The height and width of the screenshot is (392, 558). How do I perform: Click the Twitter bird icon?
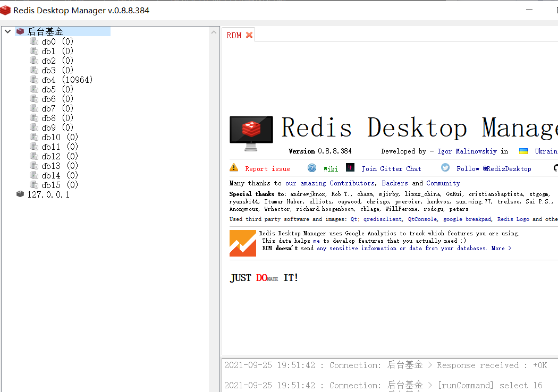[445, 167]
